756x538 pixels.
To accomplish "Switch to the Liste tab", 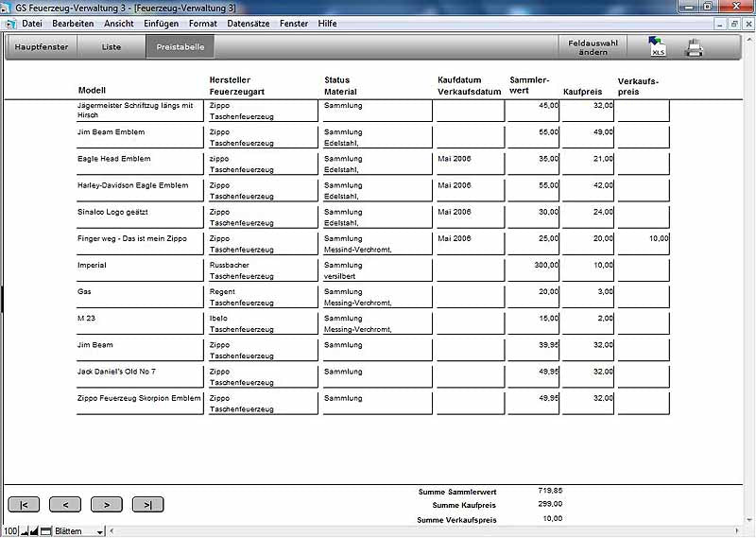I will pos(112,46).
